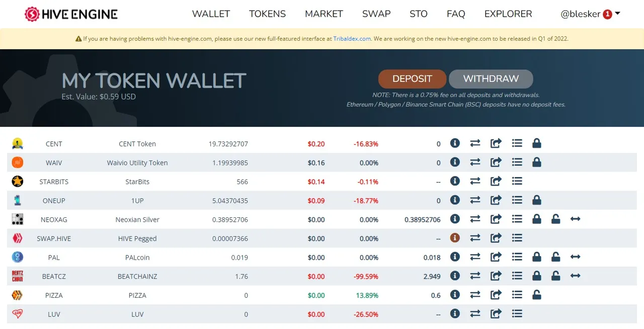The height and width of the screenshot is (329, 644).
Task: Click the Hive Engine logo
Action: click(71, 14)
